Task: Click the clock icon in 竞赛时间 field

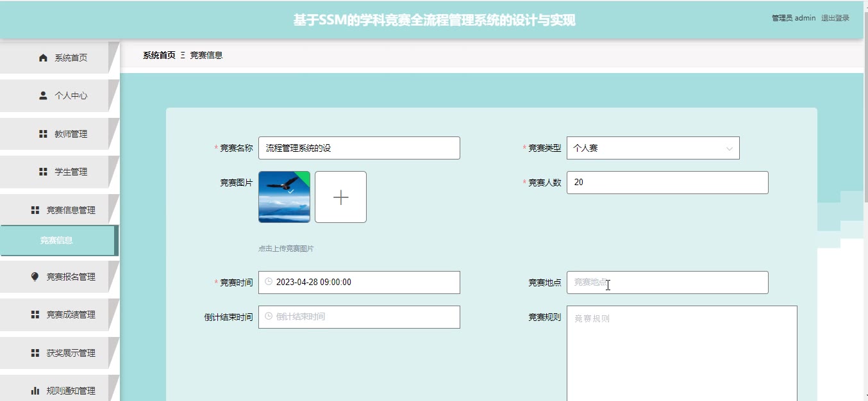Action: pyautogui.click(x=269, y=282)
